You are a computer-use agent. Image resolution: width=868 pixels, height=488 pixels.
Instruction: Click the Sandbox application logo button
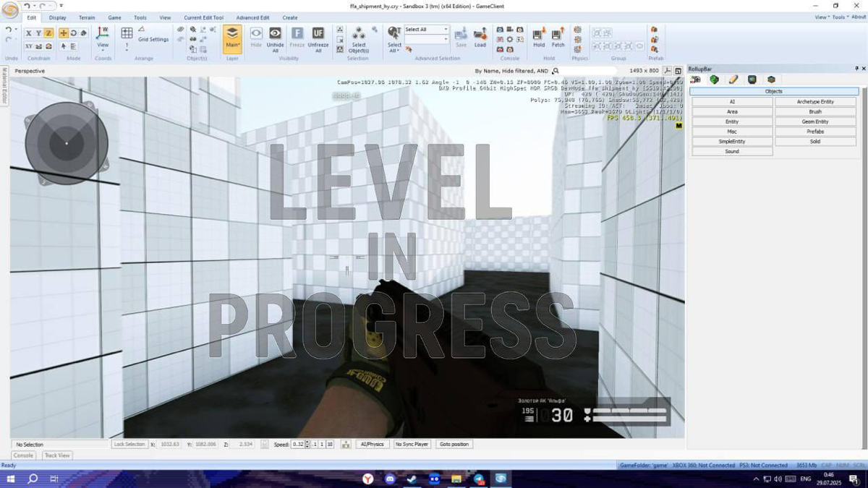tap(9, 10)
